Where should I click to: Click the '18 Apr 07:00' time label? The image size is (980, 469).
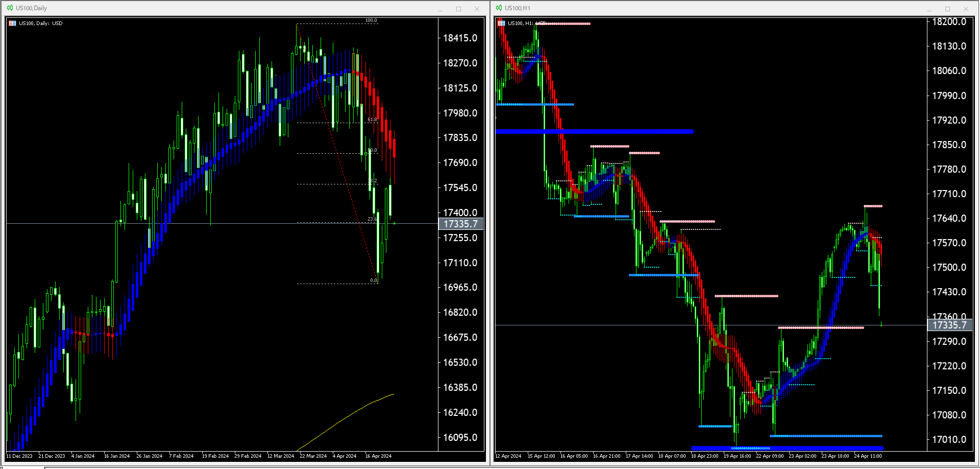pos(672,456)
